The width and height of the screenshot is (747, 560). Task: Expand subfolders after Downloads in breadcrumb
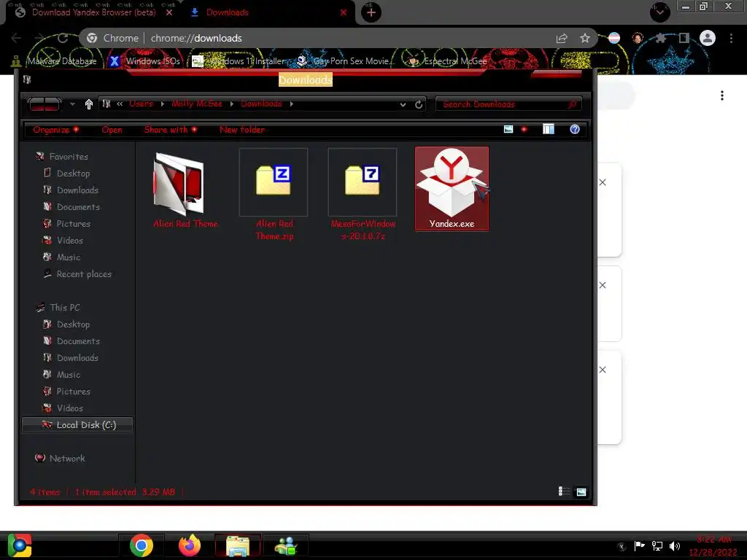(292, 104)
